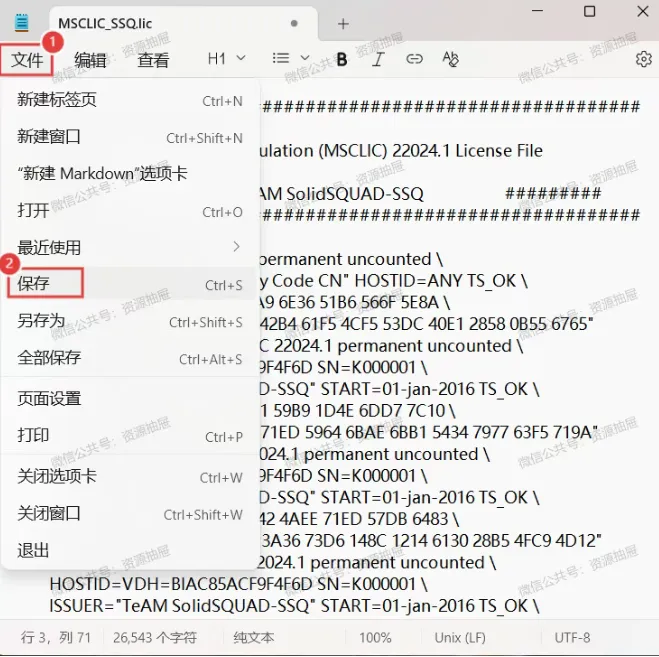The width and height of the screenshot is (659, 657).
Task: Close the Notepad window
Action: pos(643,11)
